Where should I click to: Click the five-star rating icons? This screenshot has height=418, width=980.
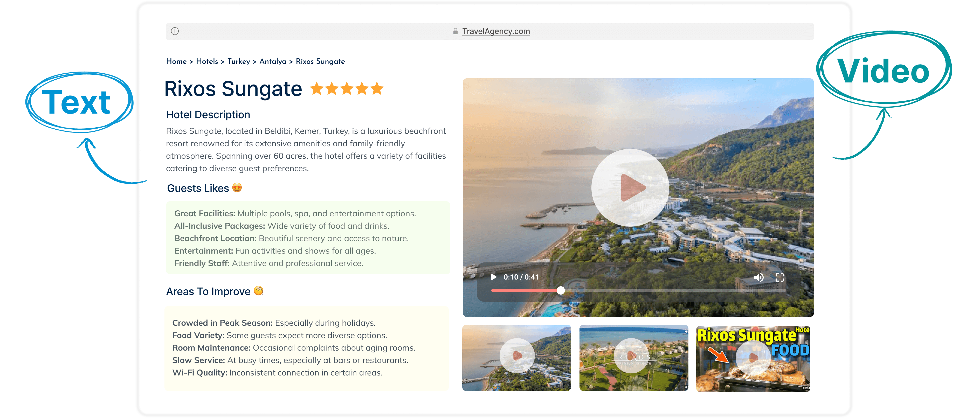(347, 89)
